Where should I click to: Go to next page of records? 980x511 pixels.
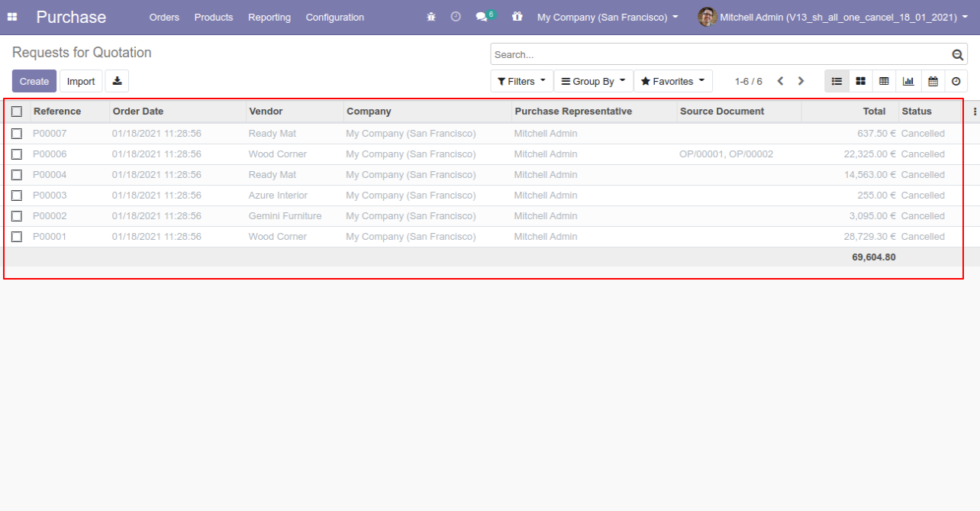click(801, 81)
